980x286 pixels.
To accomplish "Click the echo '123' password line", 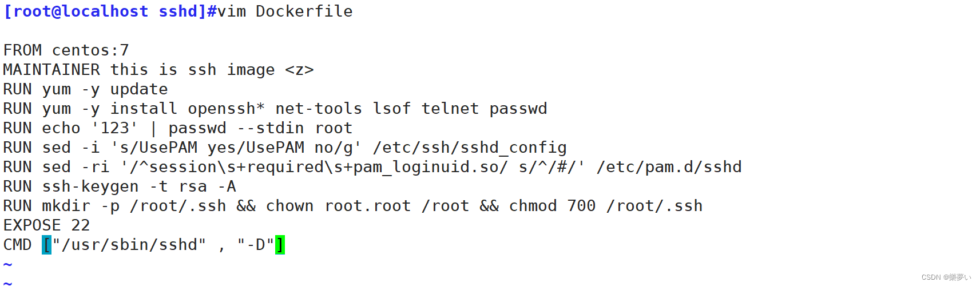I will tap(178, 128).
